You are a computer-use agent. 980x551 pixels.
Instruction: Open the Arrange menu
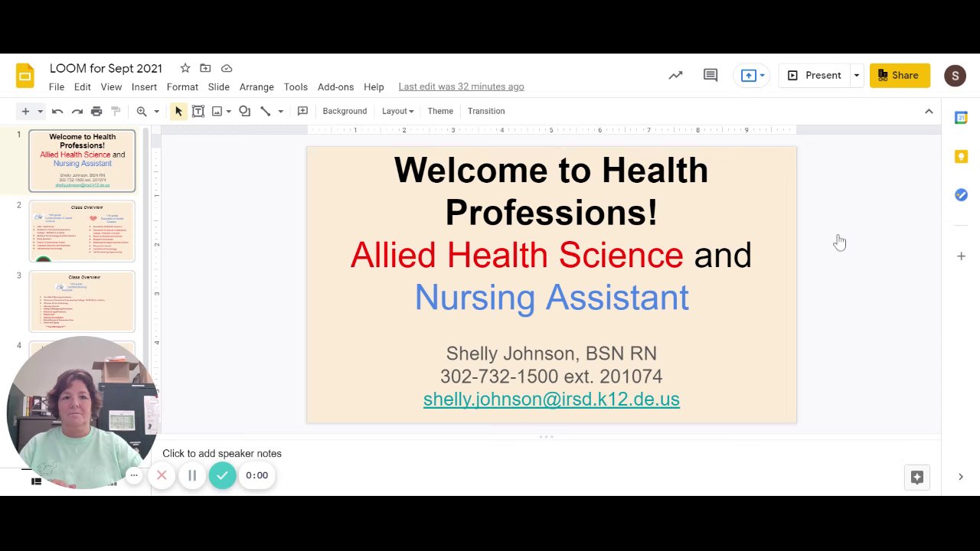pyautogui.click(x=256, y=86)
